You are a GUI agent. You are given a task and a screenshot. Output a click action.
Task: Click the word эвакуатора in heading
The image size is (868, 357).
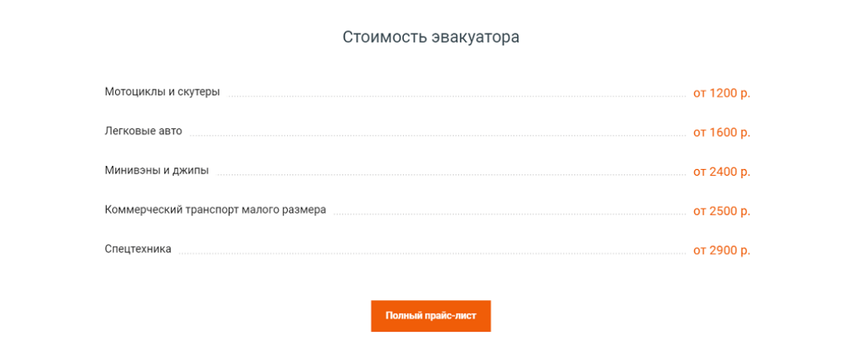[476, 38]
